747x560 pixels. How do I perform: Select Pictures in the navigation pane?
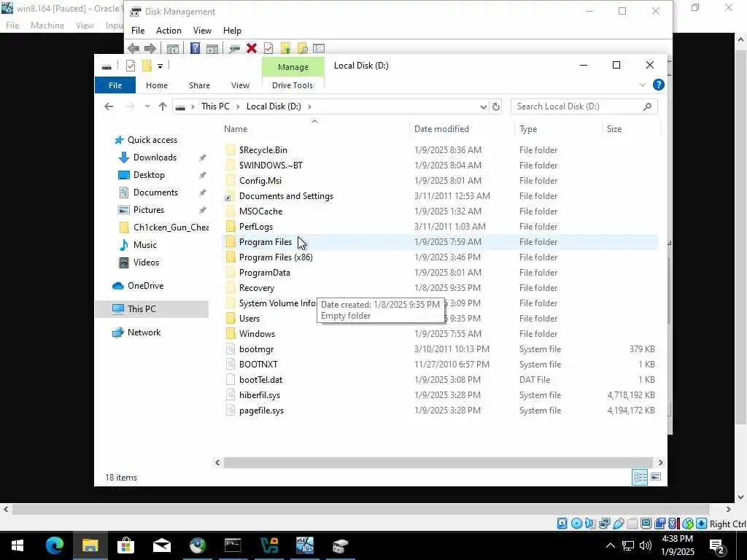click(x=149, y=210)
